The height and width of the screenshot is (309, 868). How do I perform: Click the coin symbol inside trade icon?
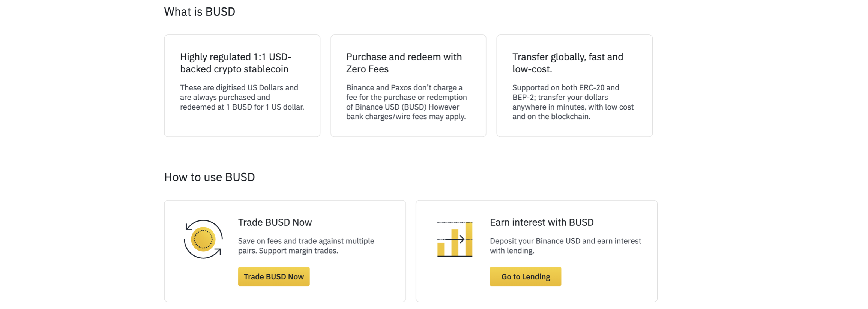point(204,239)
